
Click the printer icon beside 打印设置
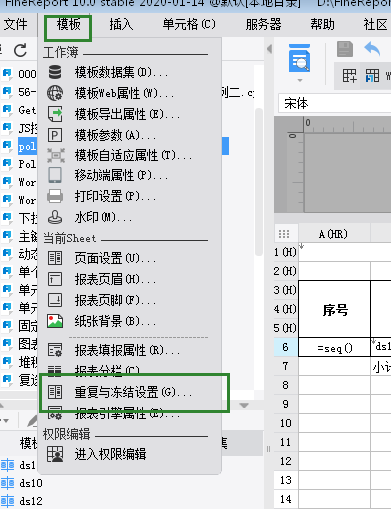point(55,196)
